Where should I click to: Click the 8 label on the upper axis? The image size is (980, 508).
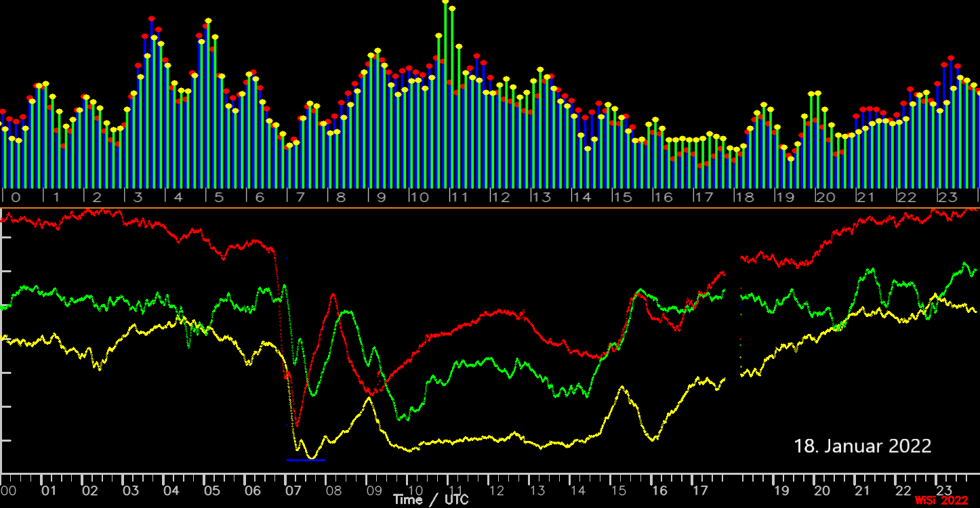coord(340,198)
